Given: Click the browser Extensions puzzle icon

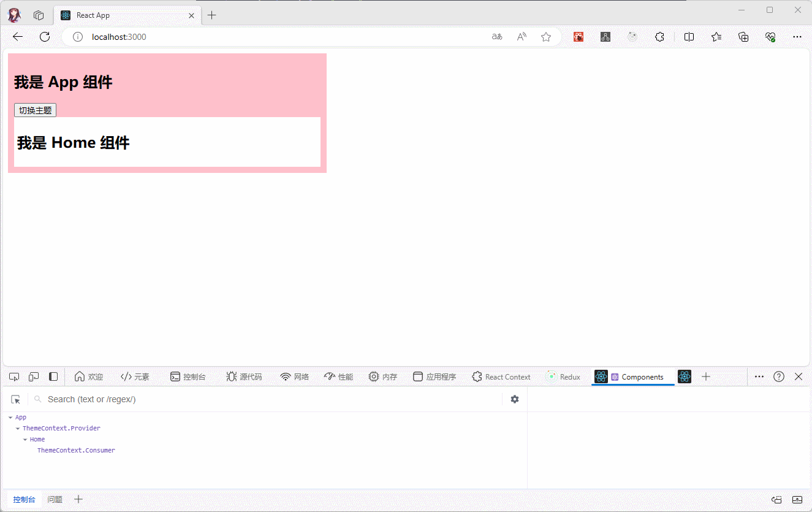Looking at the screenshot, I should pyautogui.click(x=659, y=37).
